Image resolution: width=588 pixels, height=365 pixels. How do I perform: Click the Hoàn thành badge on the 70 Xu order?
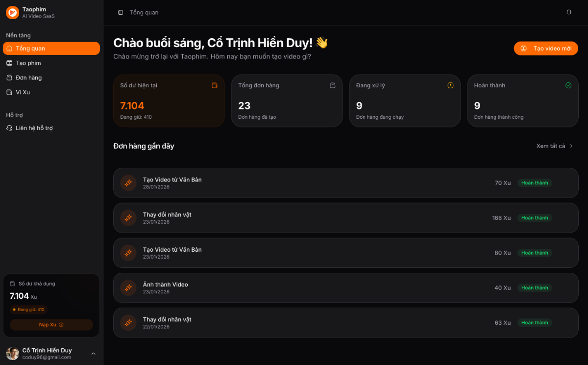535,182
